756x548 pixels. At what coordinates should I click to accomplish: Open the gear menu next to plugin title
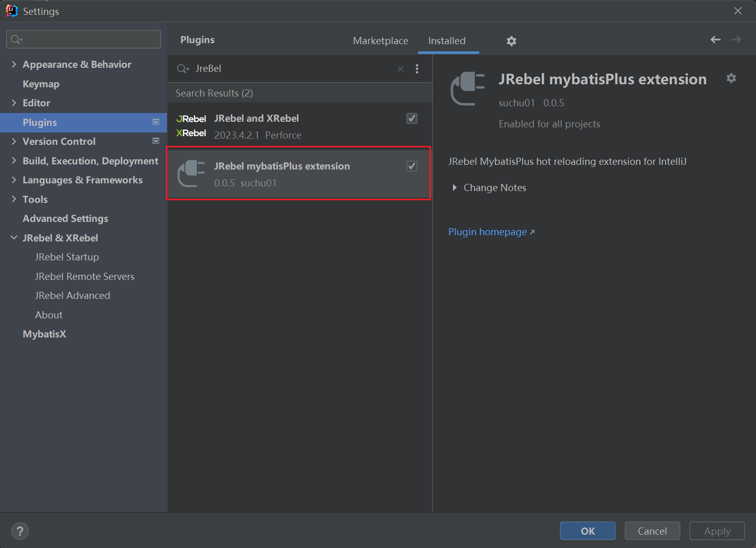(x=731, y=78)
